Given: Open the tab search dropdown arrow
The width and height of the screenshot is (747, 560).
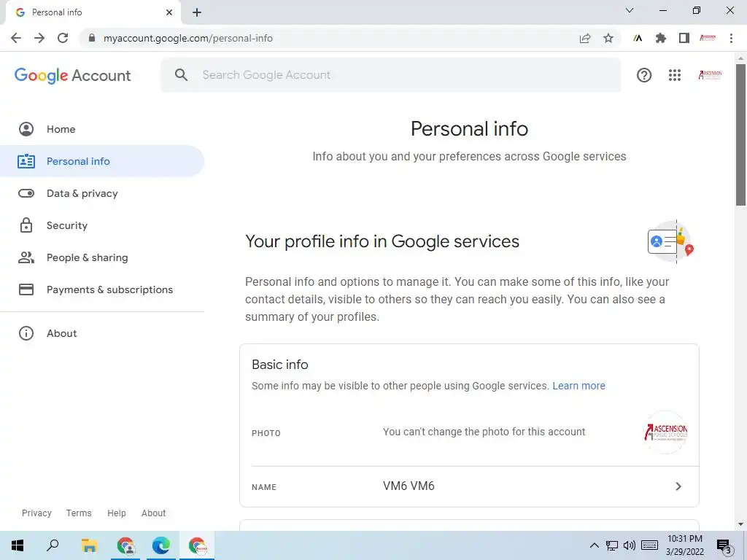Looking at the screenshot, I should pos(630,10).
